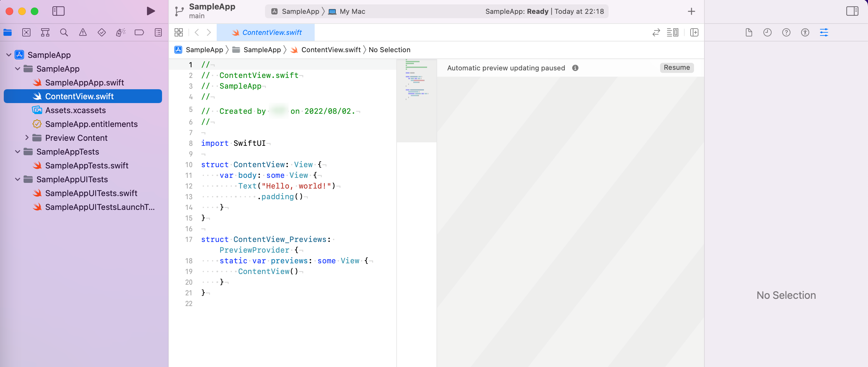Viewport: 868px width, 367px height.
Task: Show the Accessibility inspector
Action: pos(805,32)
